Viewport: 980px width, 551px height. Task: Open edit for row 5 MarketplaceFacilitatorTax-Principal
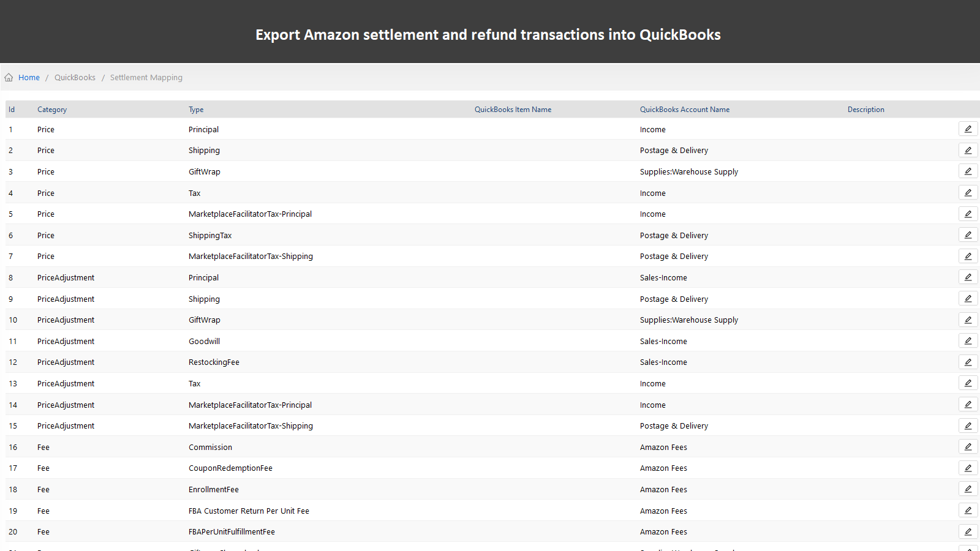tap(968, 214)
